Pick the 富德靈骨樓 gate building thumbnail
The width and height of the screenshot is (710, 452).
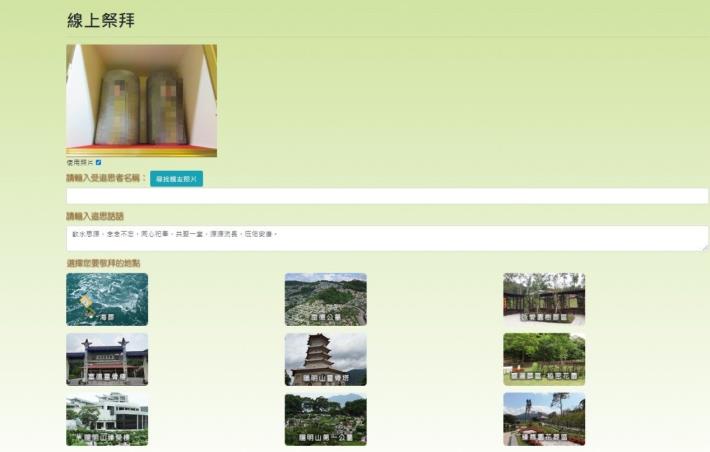pos(107,359)
